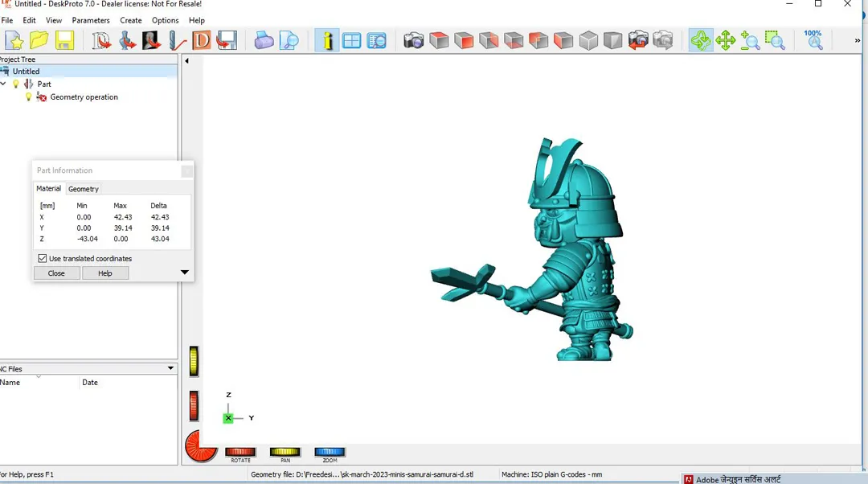Select the cube view with red top face
Image resolution: width=868 pixels, height=484 pixels.
click(x=439, y=40)
